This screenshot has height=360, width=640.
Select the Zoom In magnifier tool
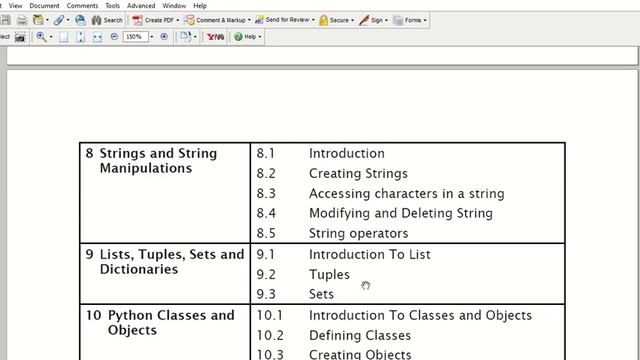coord(41,37)
